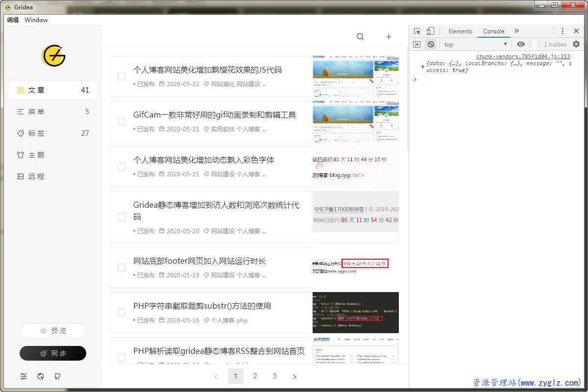Select checkbox for PHP解析读取gridea RSS article
This screenshot has height=392, width=588.
[122, 358]
